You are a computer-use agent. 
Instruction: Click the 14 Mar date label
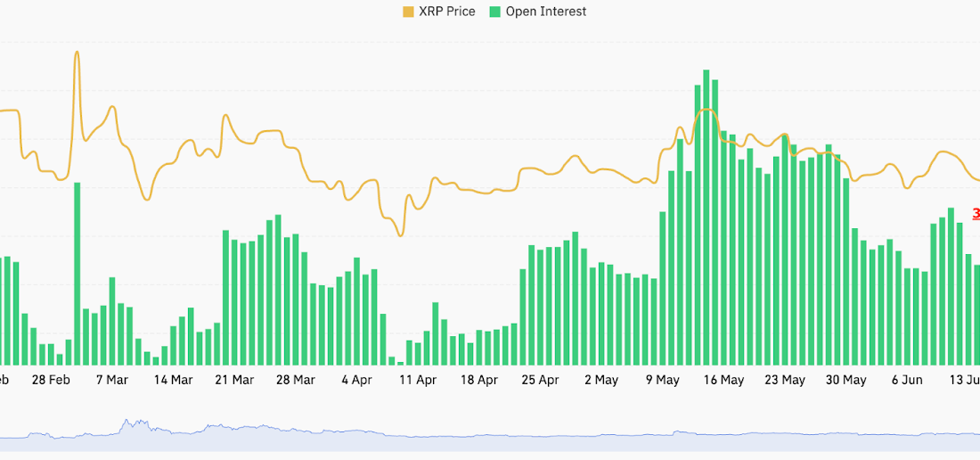pos(173,380)
